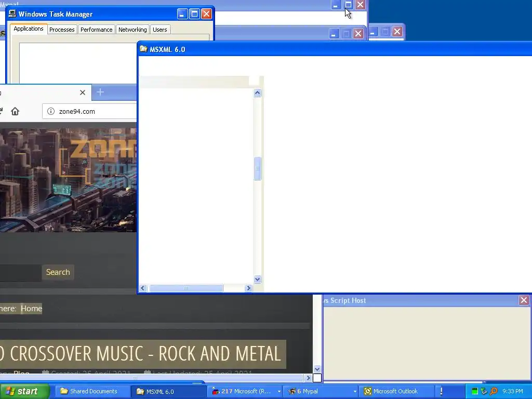Click browser page scroll right arrow

pos(308,378)
